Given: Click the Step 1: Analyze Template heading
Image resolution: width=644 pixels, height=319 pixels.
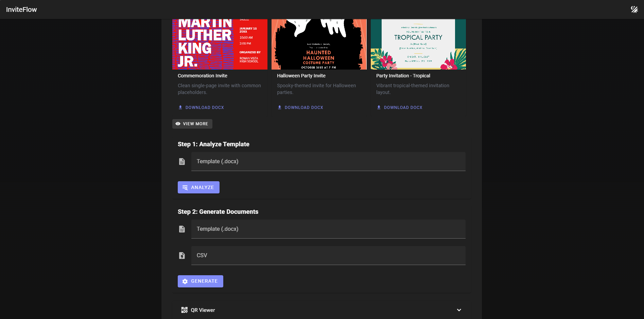Looking at the screenshot, I should click(x=213, y=144).
